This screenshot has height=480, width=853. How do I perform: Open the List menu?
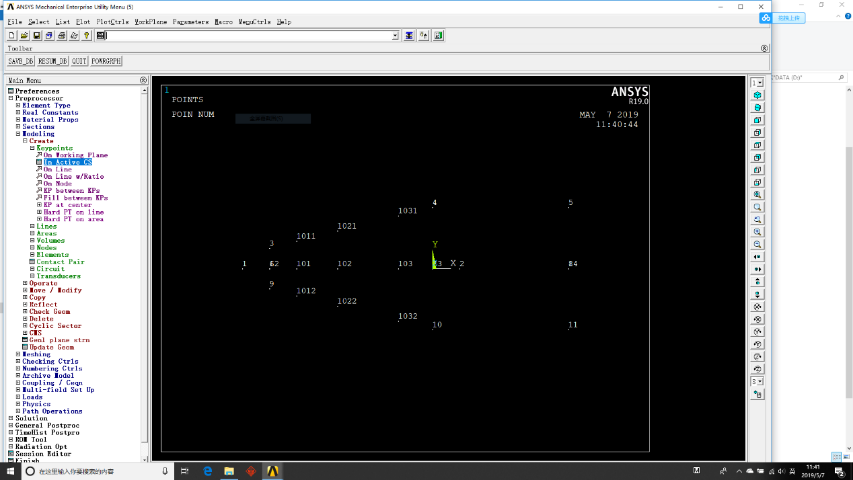(63, 22)
